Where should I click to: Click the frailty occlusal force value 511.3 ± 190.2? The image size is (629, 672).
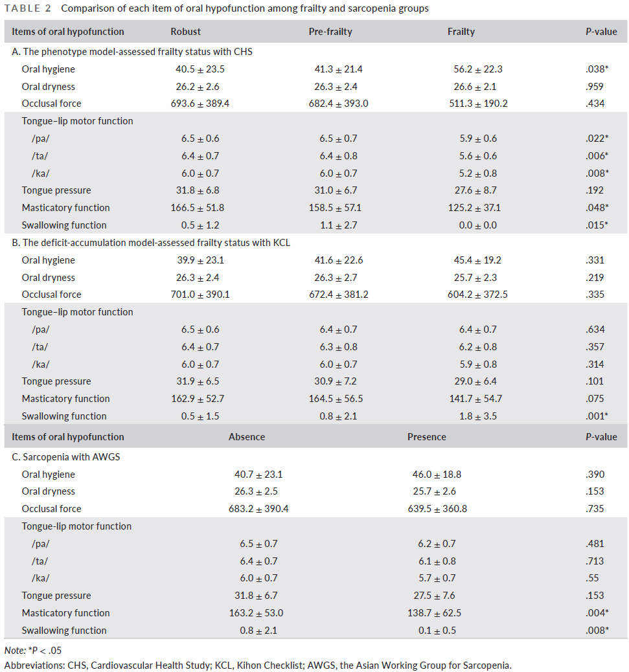pos(478,104)
